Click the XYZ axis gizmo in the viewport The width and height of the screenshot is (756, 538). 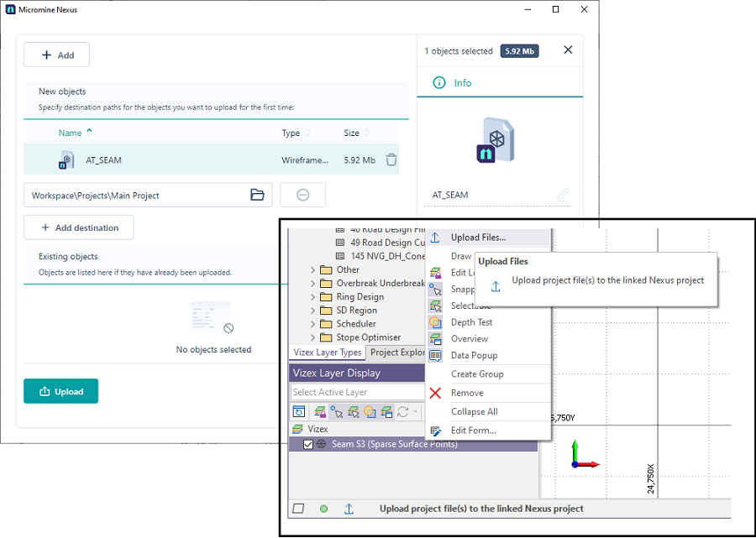click(x=585, y=454)
